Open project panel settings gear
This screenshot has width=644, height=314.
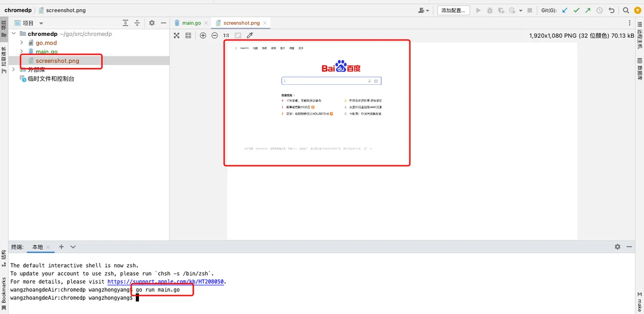coord(152,23)
